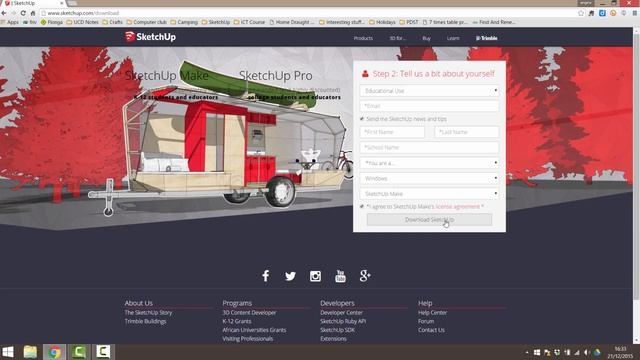
Task: Click the Trimble link in the header
Action: pos(487,38)
